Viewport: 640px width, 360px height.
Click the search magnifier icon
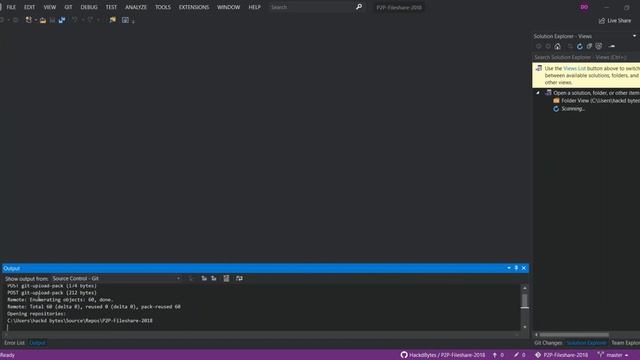click(359, 7)
